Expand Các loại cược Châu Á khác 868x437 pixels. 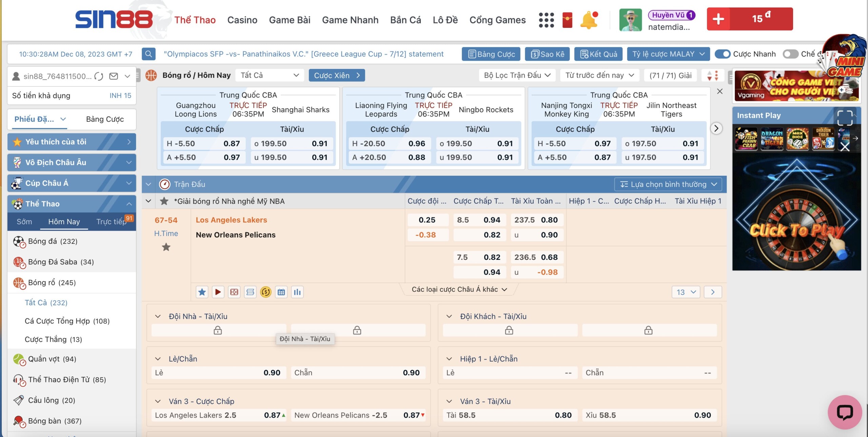click(x=459, y=289)
